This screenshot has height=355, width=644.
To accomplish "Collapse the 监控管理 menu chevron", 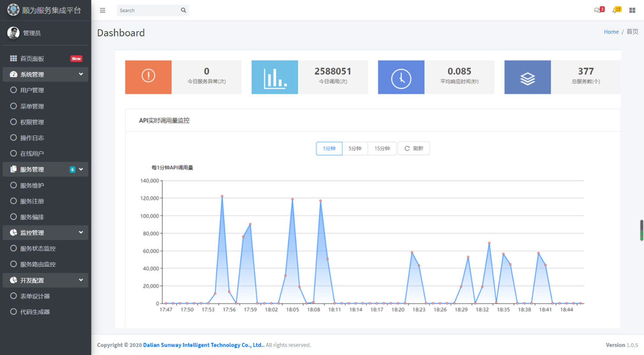I will tap(81, 232).
